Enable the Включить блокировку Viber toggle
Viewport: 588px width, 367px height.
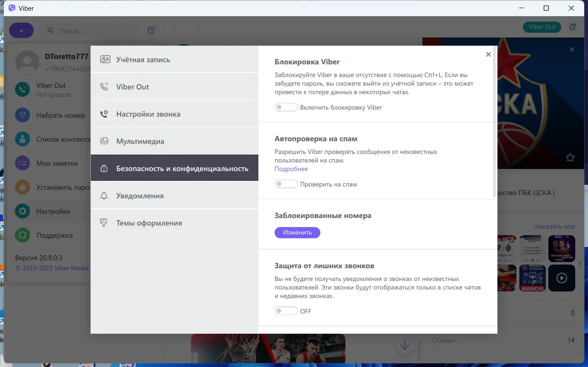tap(286, 107)
